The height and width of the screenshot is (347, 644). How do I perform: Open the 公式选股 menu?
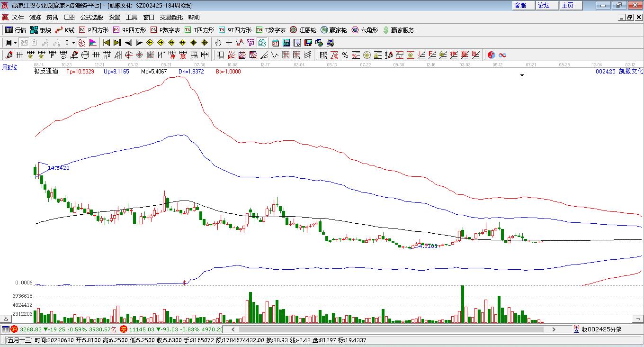tap(91, 17)
